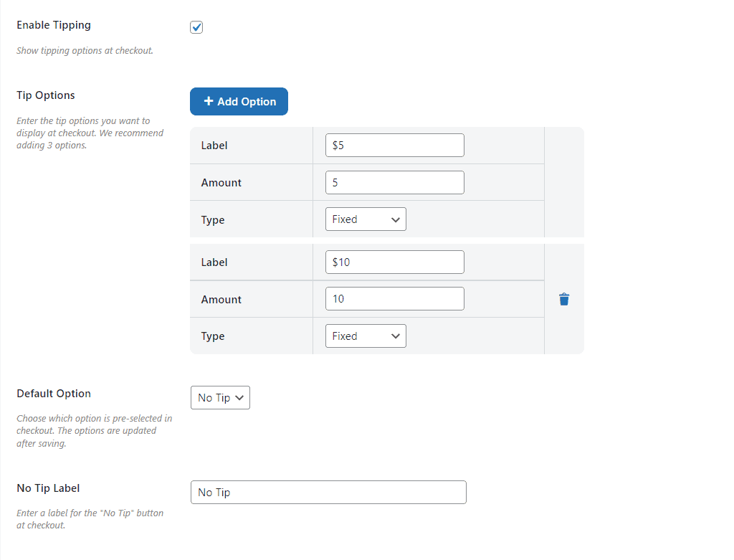Open the Default Option dropdown showing No Tip
Viewport: 734px width, 560px height.
[220, 398]
